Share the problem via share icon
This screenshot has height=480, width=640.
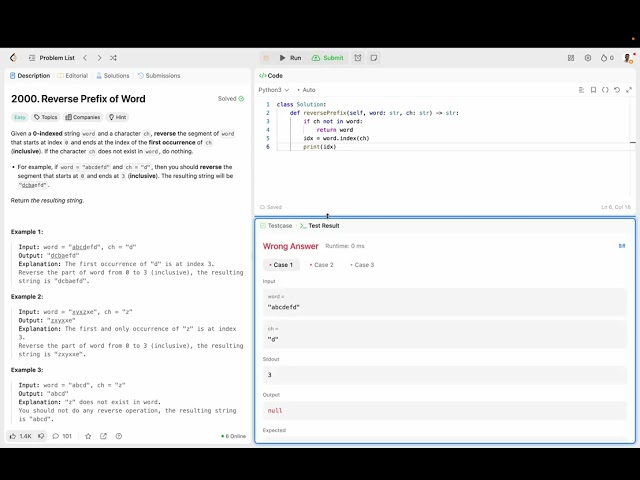pos(103,436)
